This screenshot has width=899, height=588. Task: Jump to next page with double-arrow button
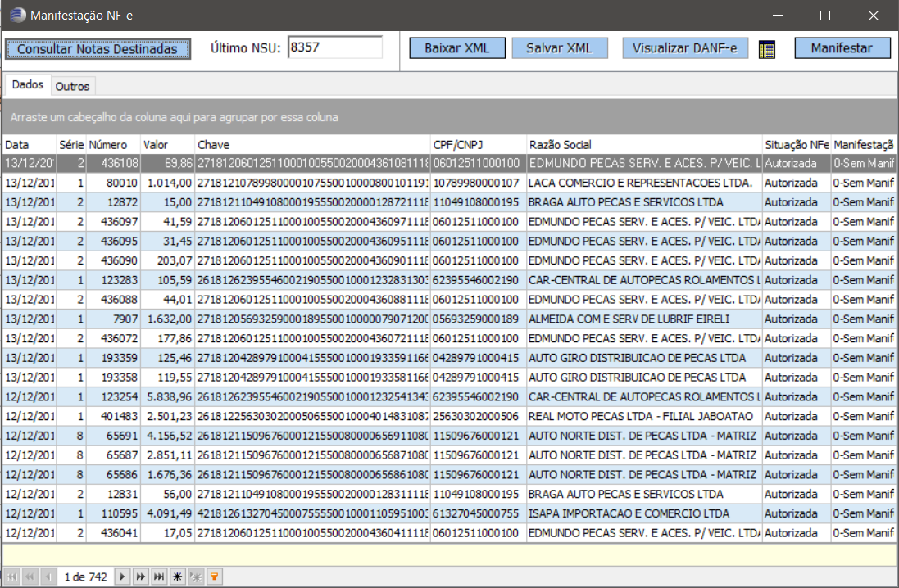[141, 577]
